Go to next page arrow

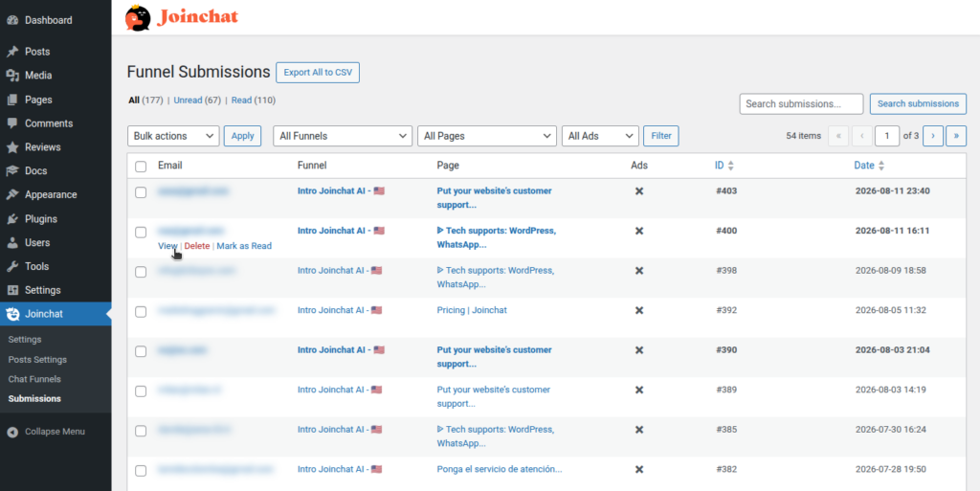point(932,136)
